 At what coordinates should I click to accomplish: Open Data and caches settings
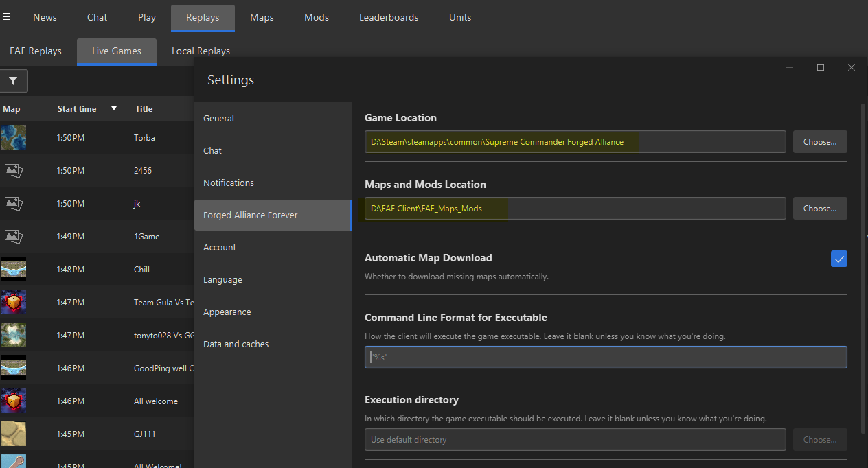(x=273, y=344)
